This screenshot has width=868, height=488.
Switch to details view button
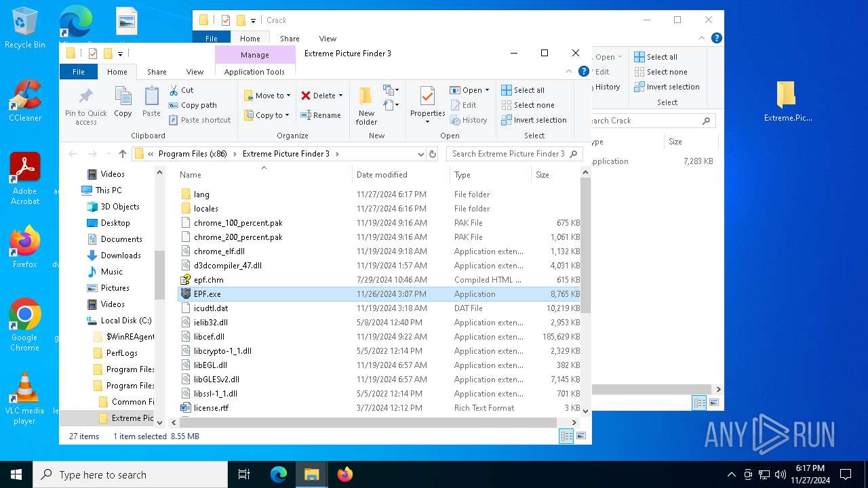566,436
